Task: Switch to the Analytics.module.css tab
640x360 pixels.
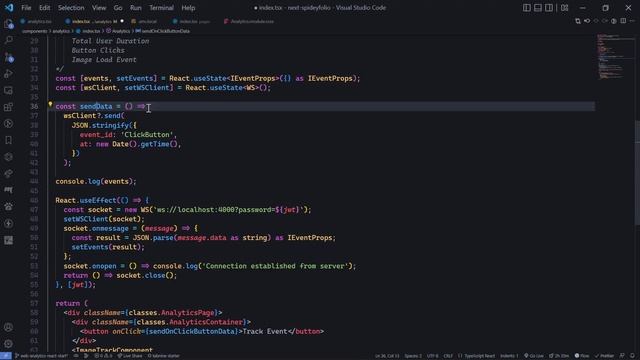Action: pos(249,21)
